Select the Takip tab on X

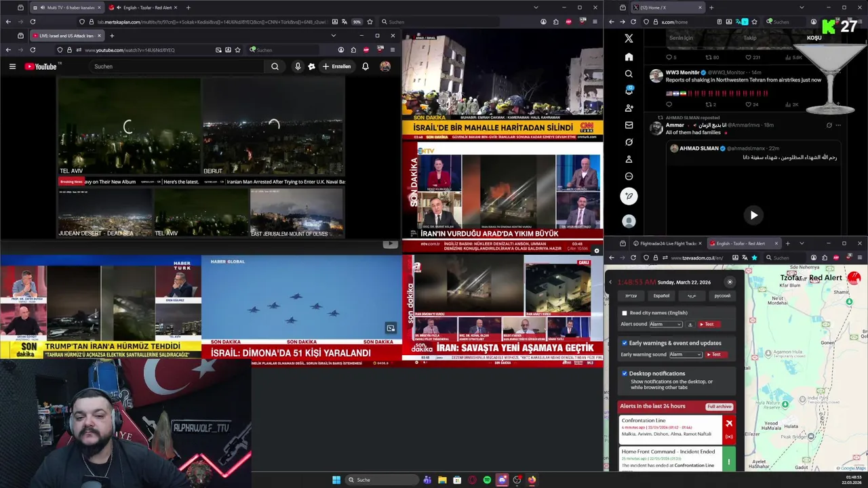coord(749,38)
